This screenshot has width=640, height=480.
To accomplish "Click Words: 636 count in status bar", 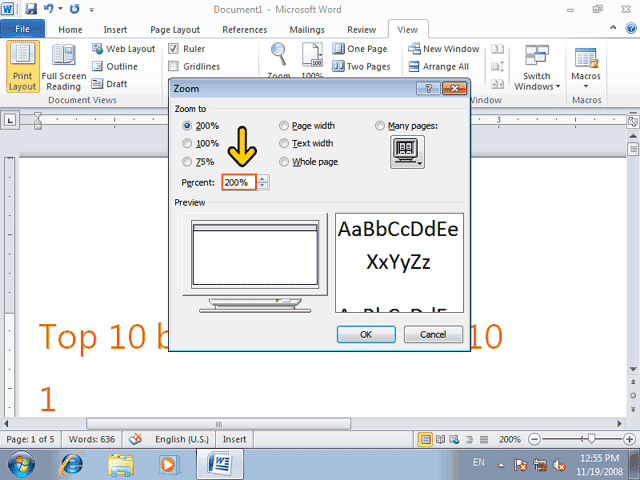I will [x=92, y=440].
